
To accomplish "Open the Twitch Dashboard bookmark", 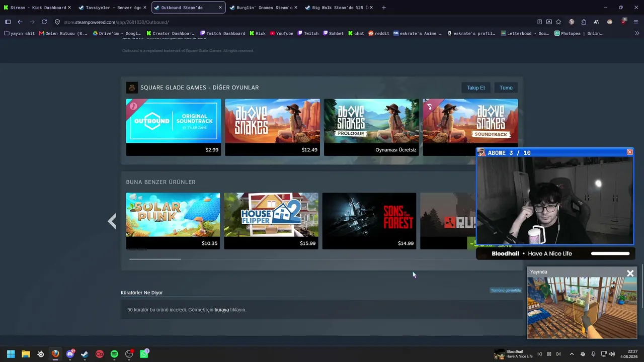I will [222, 34].
